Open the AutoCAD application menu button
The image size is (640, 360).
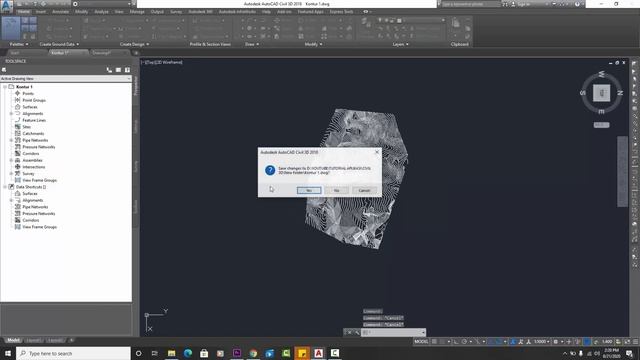(7, 5)
